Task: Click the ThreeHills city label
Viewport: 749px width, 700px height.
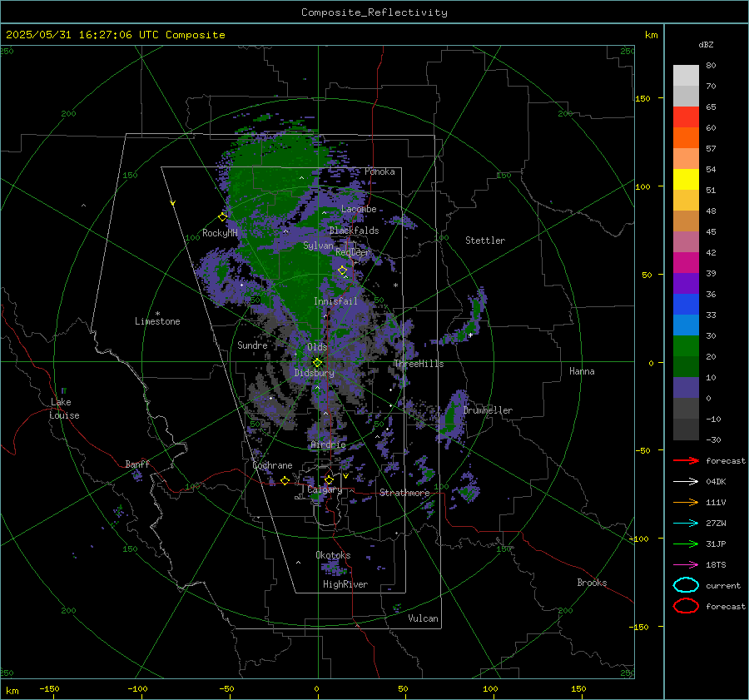Action: click(x=419, y=364)
